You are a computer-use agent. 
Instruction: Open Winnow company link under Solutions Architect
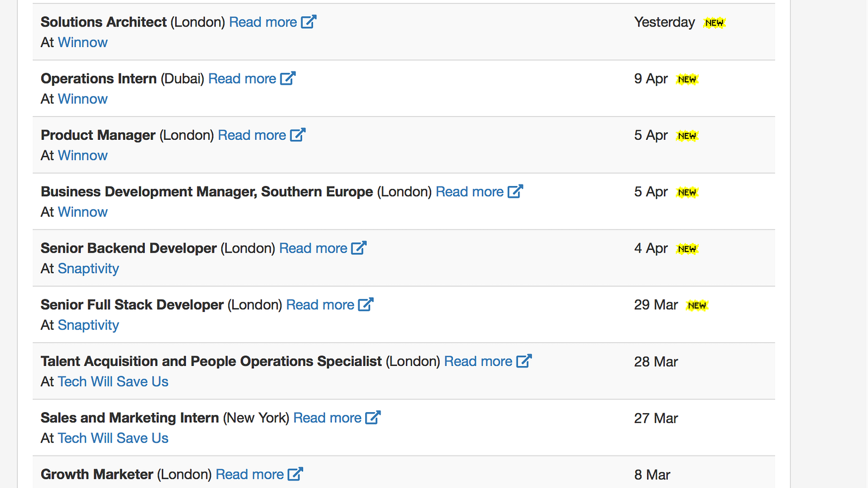point(82,42)
